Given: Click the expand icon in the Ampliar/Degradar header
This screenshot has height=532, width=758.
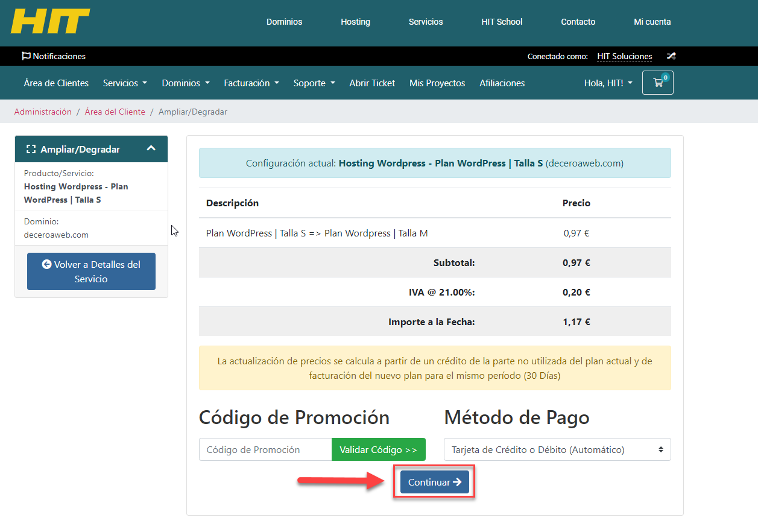Looking at the screenshot, I should pos(31,149).
